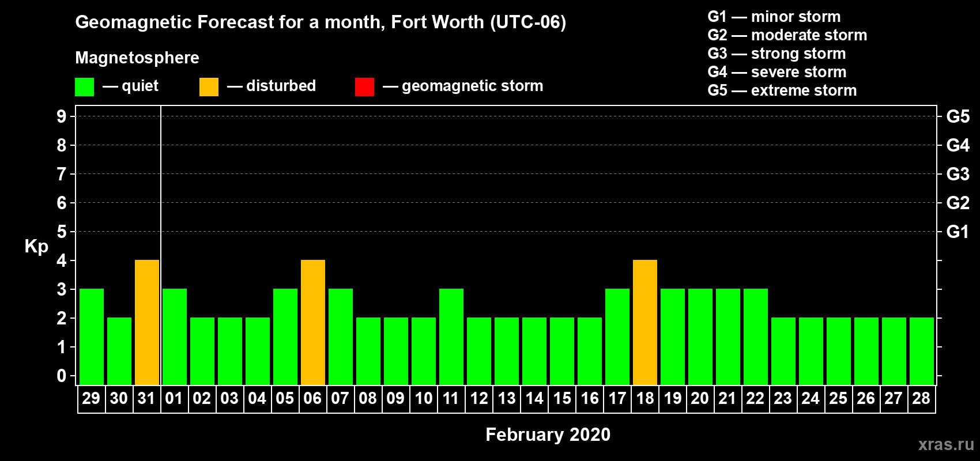Click the G2 right axis label
The width and height of the screenshot is (980, 461).
958,203
